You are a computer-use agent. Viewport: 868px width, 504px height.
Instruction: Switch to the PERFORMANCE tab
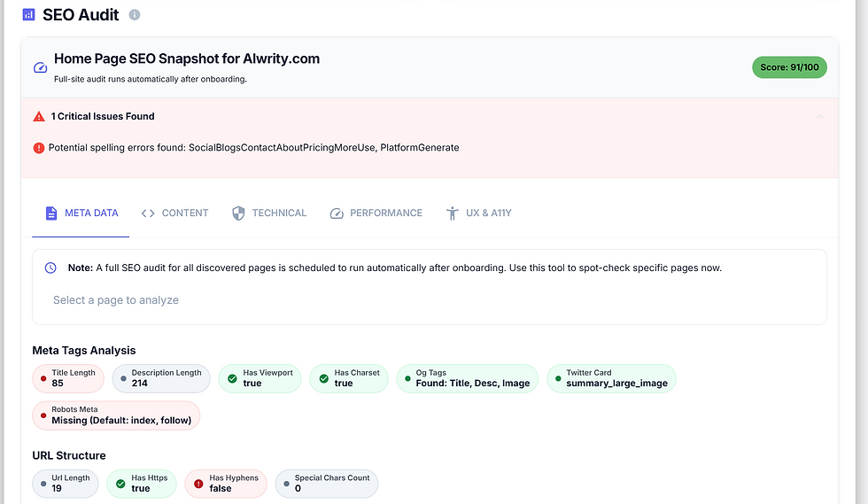tap(376, 213)
